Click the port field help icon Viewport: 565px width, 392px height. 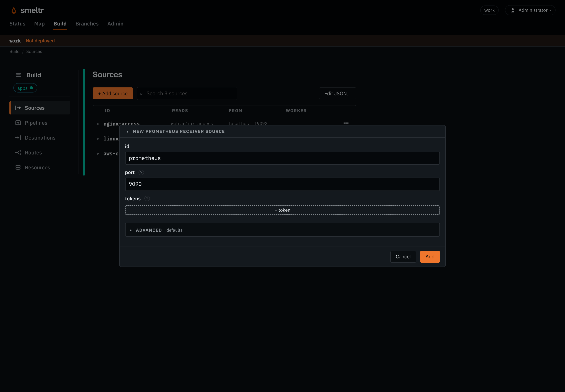pos(141,172)
